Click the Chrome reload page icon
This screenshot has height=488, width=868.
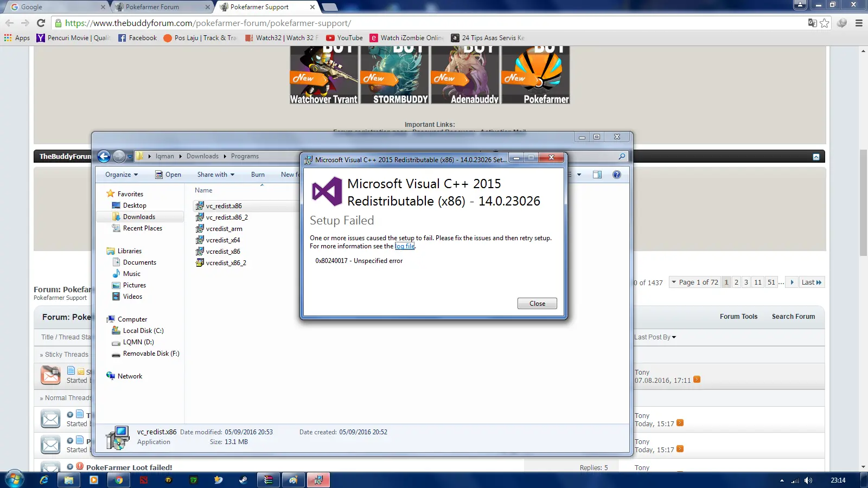coord(41,23)
